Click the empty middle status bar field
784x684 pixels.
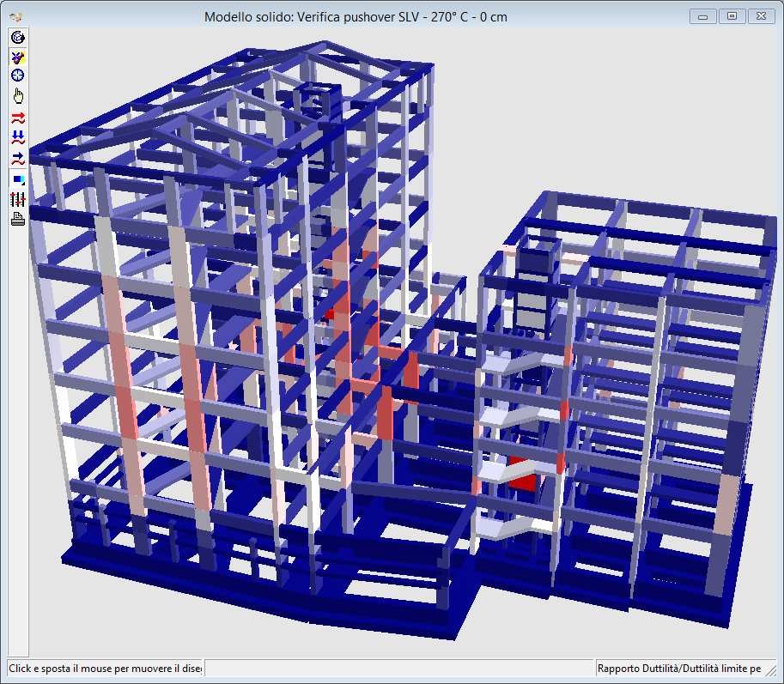(x=398, y=668)
